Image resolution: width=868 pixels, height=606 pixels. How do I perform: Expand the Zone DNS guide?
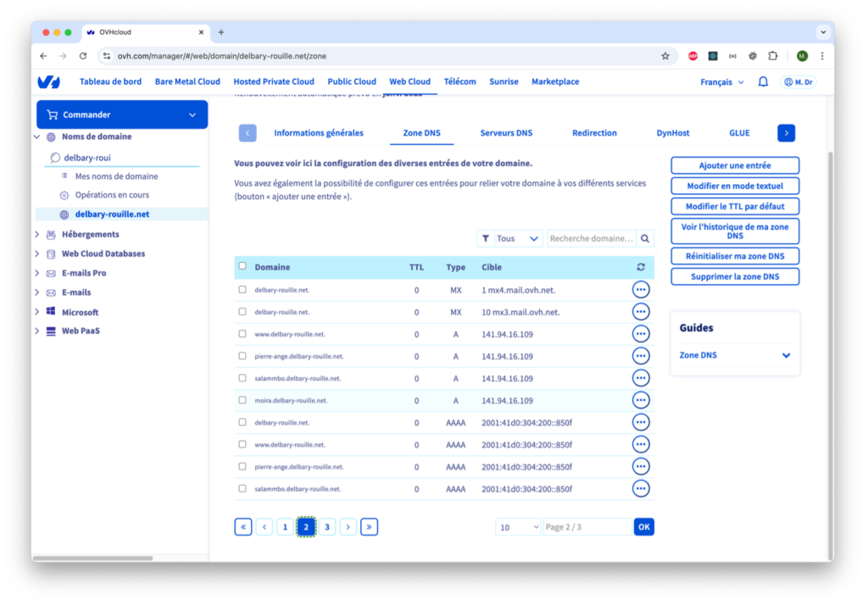point(735,355)
